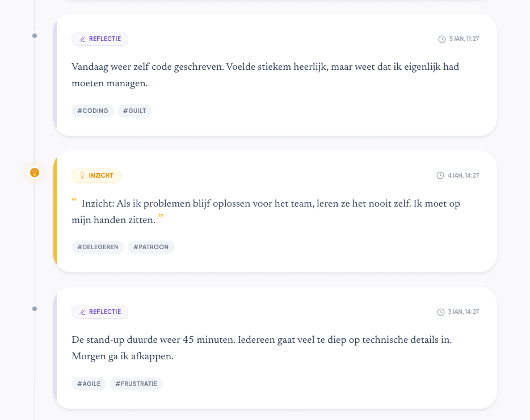Click the clock icon beside 4 JAN, 14:27
Viewport: 530px width, 420px height.
click(x=441, y=175)
